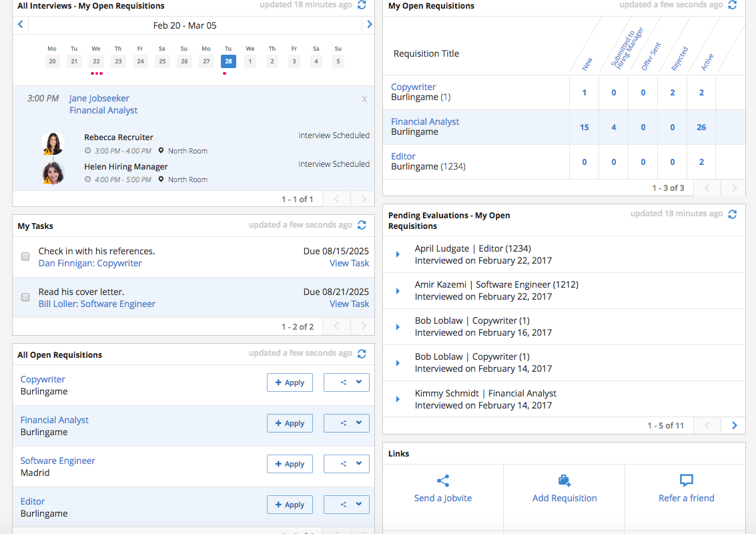Expand Kimmy Schmidt evaluation row
This screenshot has height=534, width=756.
398,399
